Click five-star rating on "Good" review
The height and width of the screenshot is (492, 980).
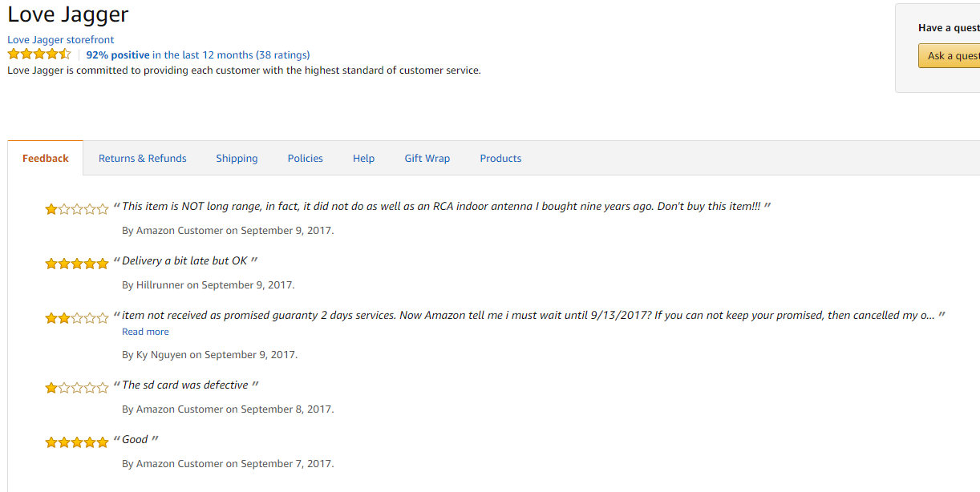(77, 442)
